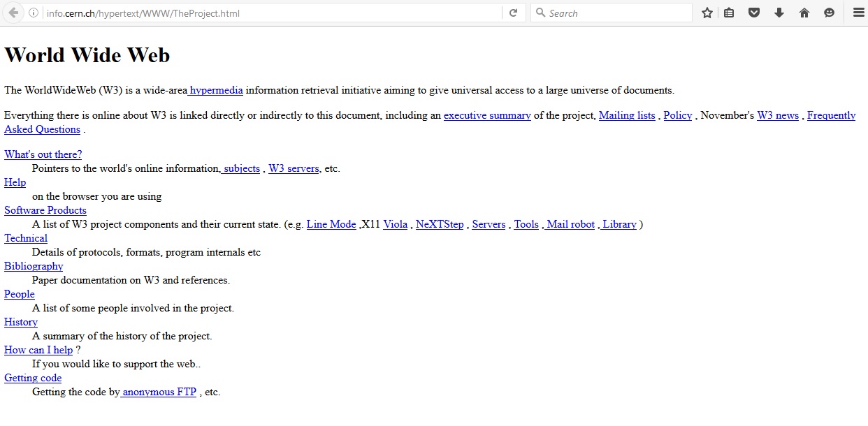The image size is (868, 426).
Task: Open the Viola link
Action: (x=395, y=224)
